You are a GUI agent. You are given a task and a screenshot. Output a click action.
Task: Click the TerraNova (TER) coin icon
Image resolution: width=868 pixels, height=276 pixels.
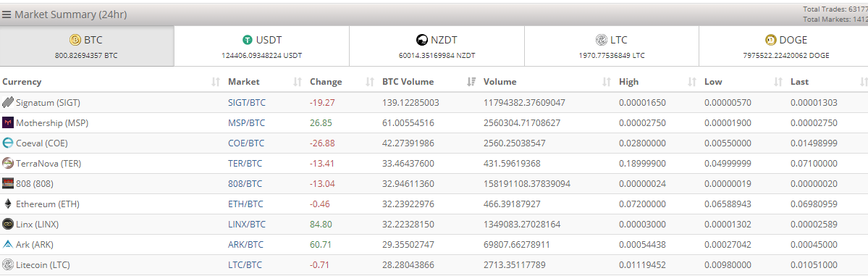pyautogui.click(x=8, y=164)
